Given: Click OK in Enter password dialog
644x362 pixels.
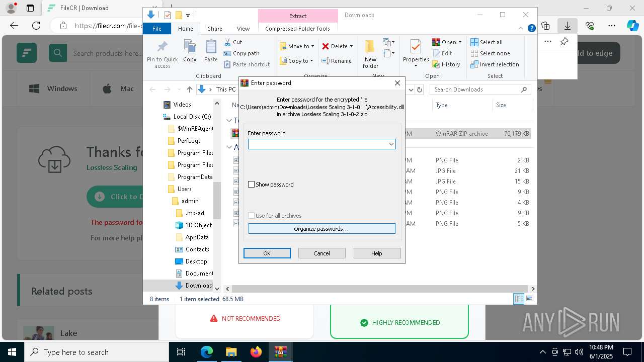Looking at the screenshot, I should point(267,253).
